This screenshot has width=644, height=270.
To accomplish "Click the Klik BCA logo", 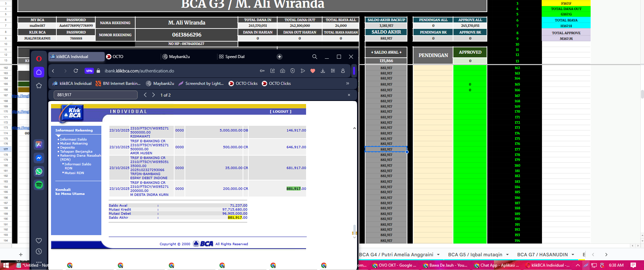I will pyautogui.click(x=72, y=113).
